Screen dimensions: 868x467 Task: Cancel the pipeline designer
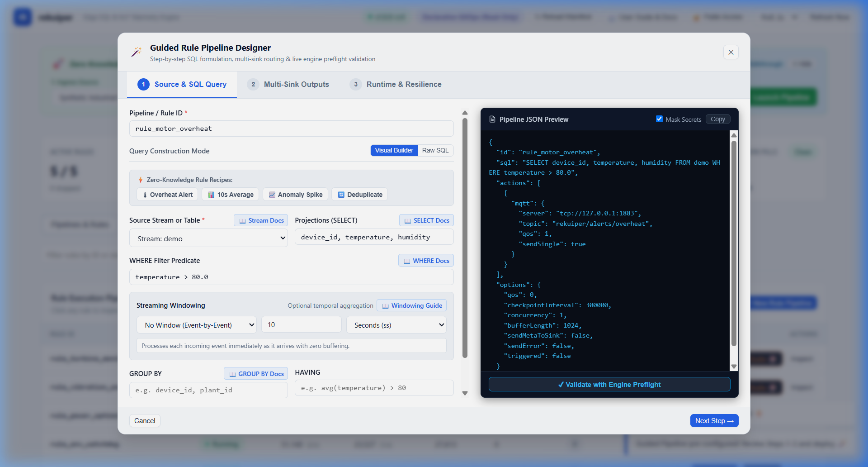pyautogui.click(x=145, y=420)
